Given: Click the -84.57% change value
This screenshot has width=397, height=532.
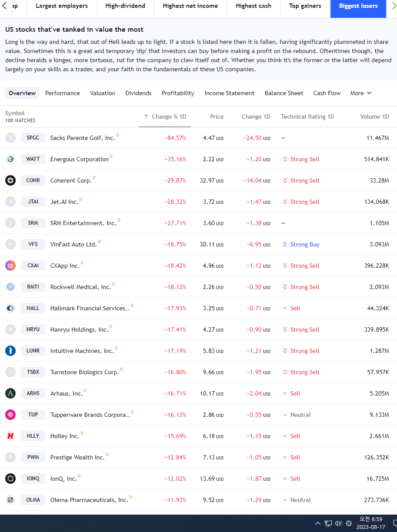Looking at the screenshot, I should (175, 138).
